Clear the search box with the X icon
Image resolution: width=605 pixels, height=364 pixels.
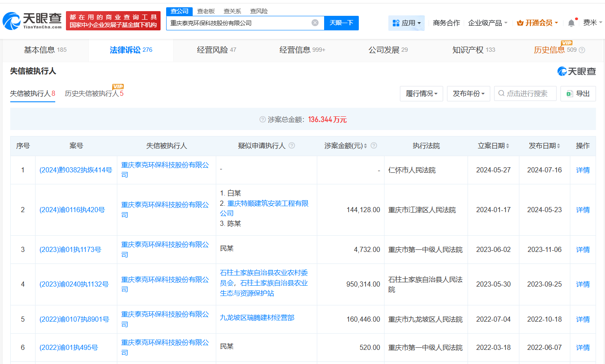coord(316,23)
